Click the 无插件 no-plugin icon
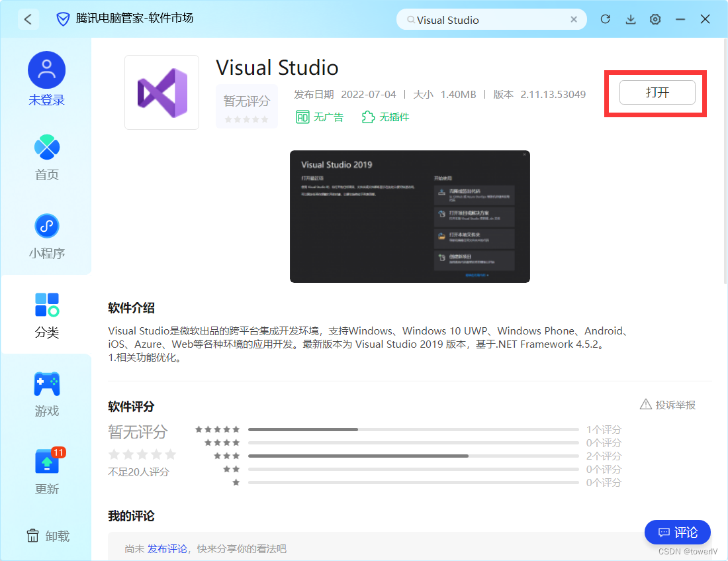The image size is (728, 561). 368,117
